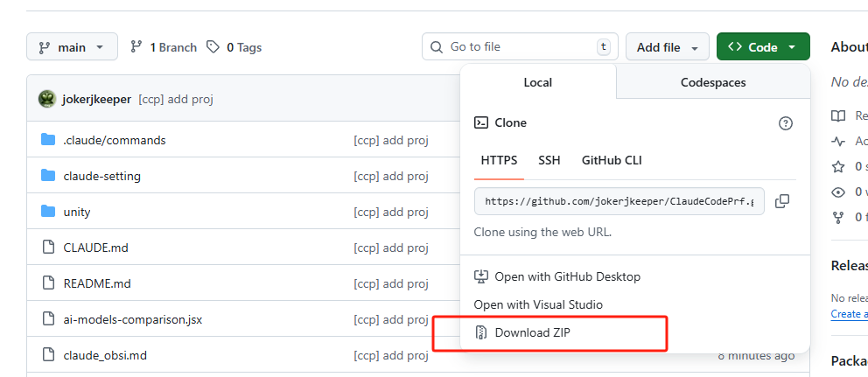This screenshot has height=377, width=868.
Task: Open the main branch dropdown
Action: click(x=72, y=47)
